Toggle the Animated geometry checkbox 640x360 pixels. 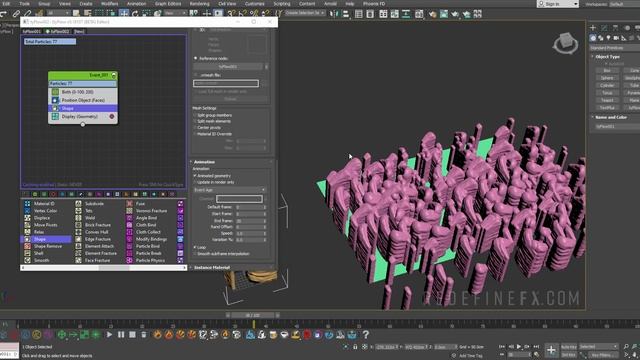(x=195, y=176)
